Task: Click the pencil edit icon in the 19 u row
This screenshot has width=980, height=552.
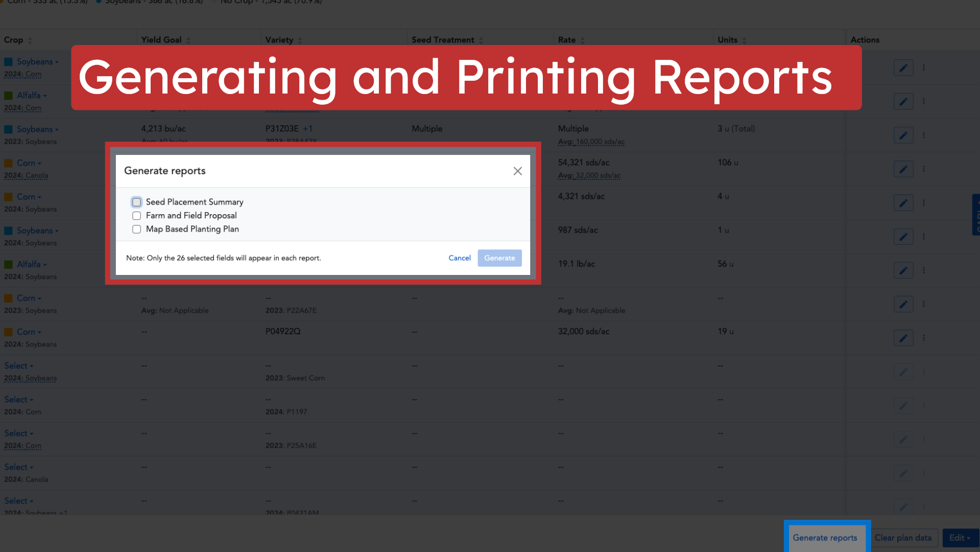Action: (903, 338)
